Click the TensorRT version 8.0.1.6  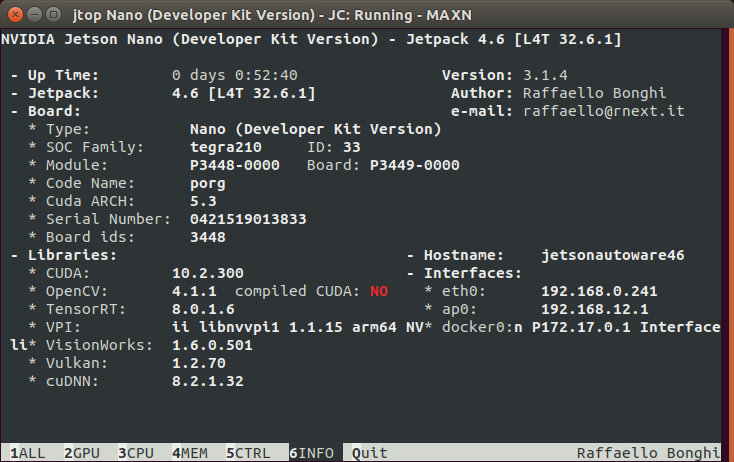tap(203, 309)
